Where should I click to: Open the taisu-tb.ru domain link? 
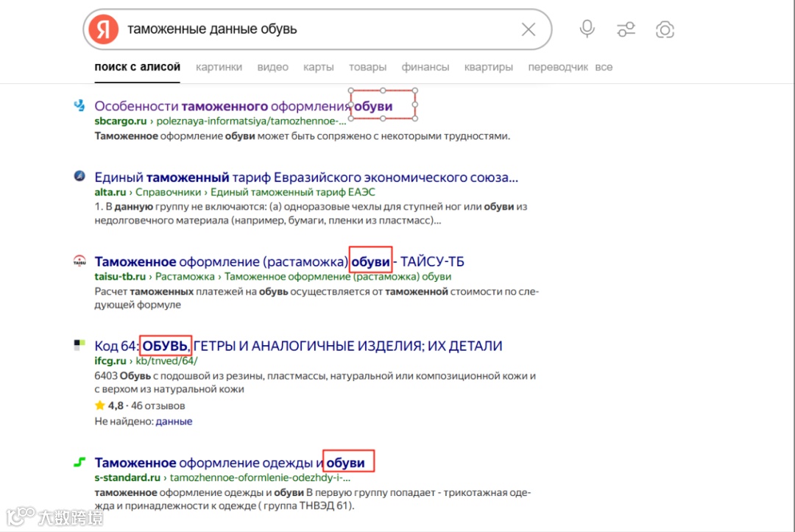point(120,277)
